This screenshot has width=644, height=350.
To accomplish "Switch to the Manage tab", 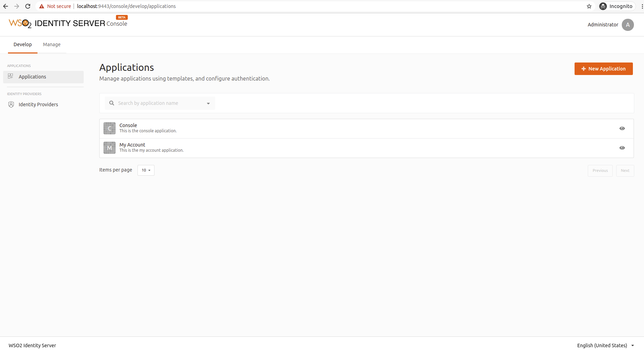I will [x=51, y=44].
